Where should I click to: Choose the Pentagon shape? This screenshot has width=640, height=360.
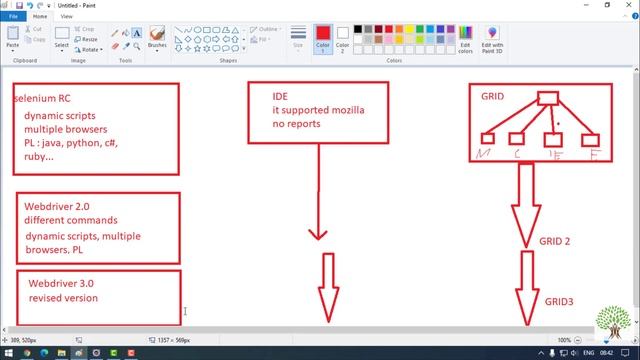(198, 40)
